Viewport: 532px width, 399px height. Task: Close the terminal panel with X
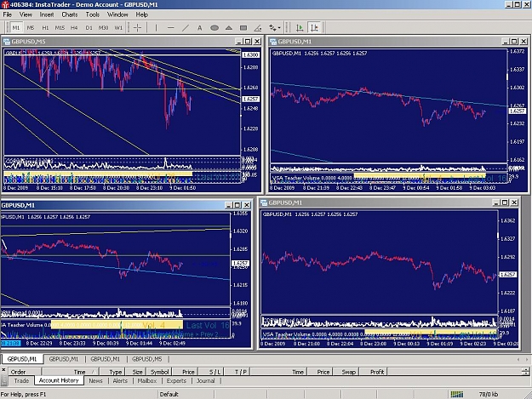3,370
